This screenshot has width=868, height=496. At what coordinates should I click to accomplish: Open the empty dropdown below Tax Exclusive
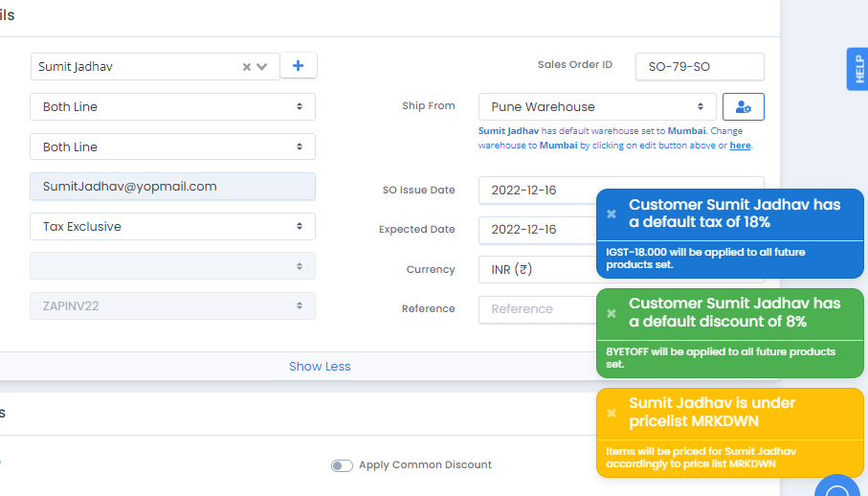(172, 266)
